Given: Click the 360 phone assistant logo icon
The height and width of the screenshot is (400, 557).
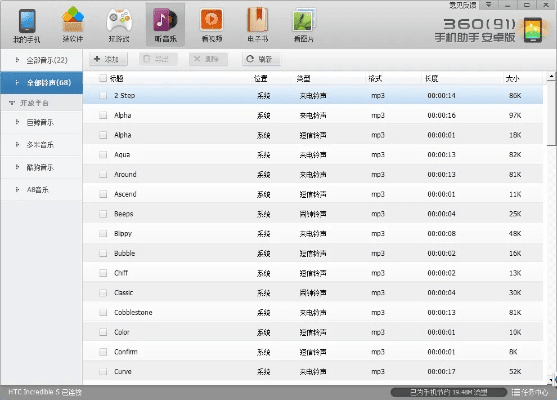Looking at the screenshot, I should click(532, 30).
